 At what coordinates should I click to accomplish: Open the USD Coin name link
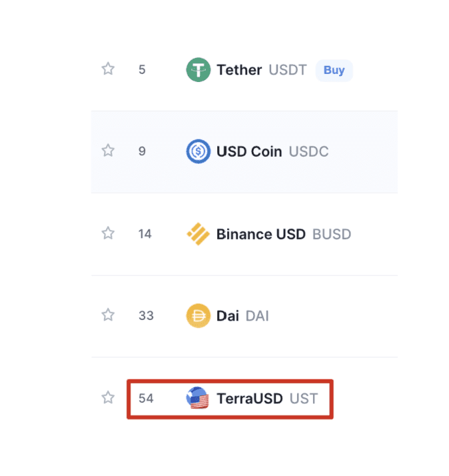pos(248,152)
